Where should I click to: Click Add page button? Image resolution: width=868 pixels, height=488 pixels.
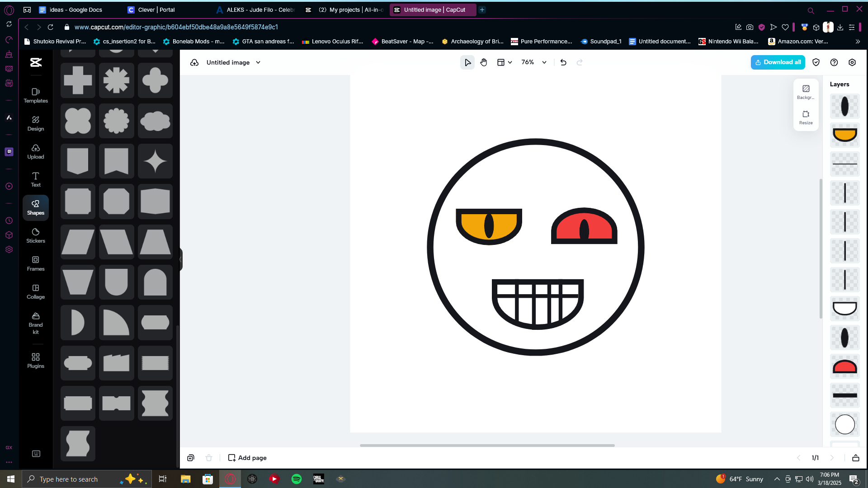247,458
